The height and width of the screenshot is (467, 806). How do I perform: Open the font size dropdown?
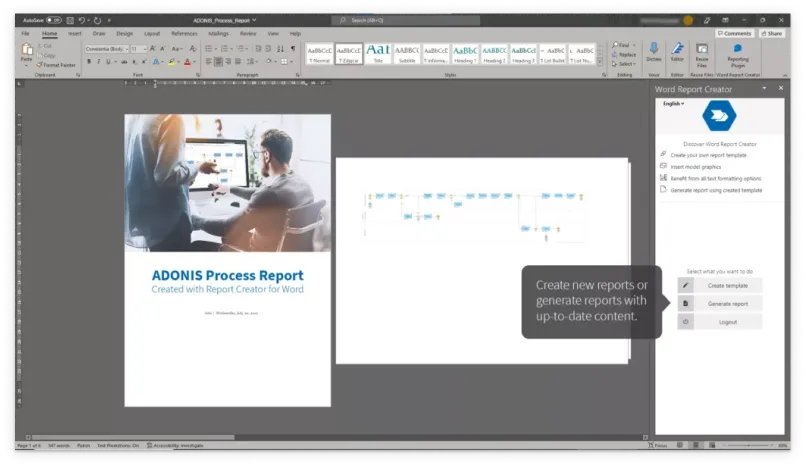(145, 49)
